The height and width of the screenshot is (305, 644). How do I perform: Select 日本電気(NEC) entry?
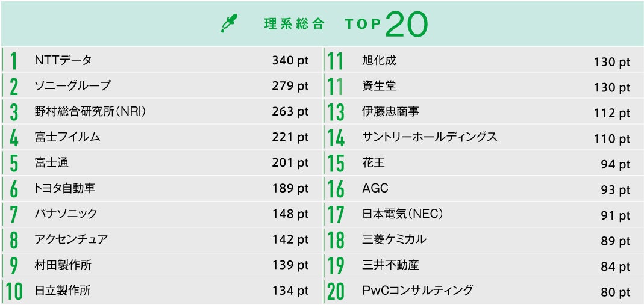403,214
